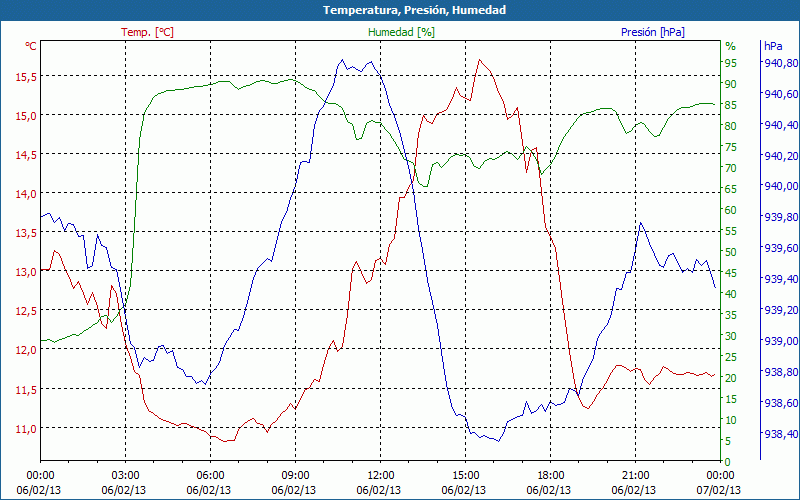Click the '12:00' time axis label
Viewport: 800px width, 500px height.
point(380,475)
